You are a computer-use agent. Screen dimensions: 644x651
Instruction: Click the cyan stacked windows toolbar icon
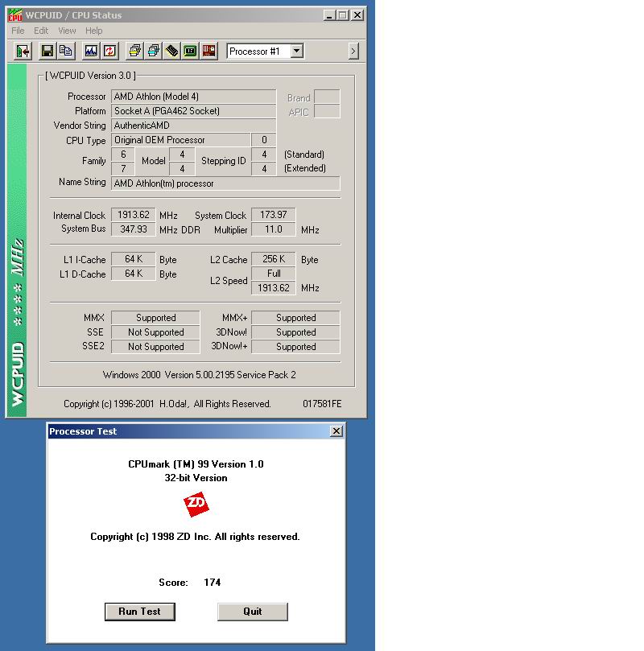pos(153,51)
